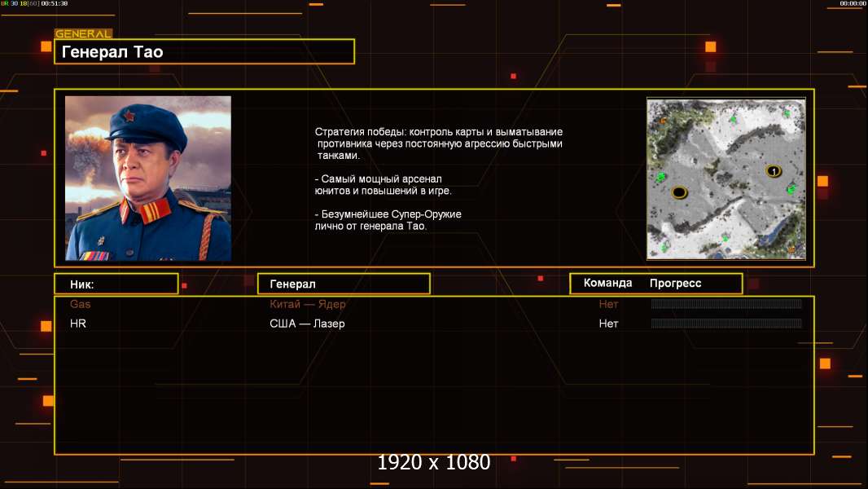Viewport: 868px width, 489px height.
Task: Click orange tech building icon in minimap's top-left
Action: [x=663, y=120]
